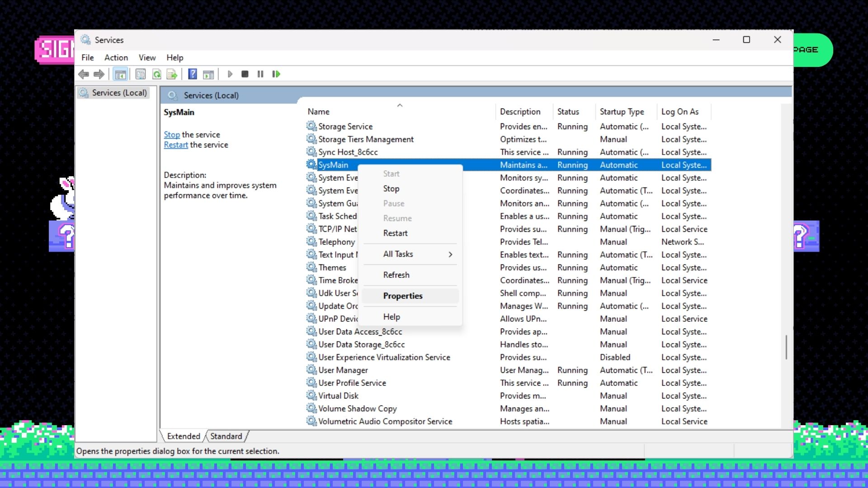Choose Help in the context menu
The width and height of the screenshot is (868, 488).
[410, 317]
